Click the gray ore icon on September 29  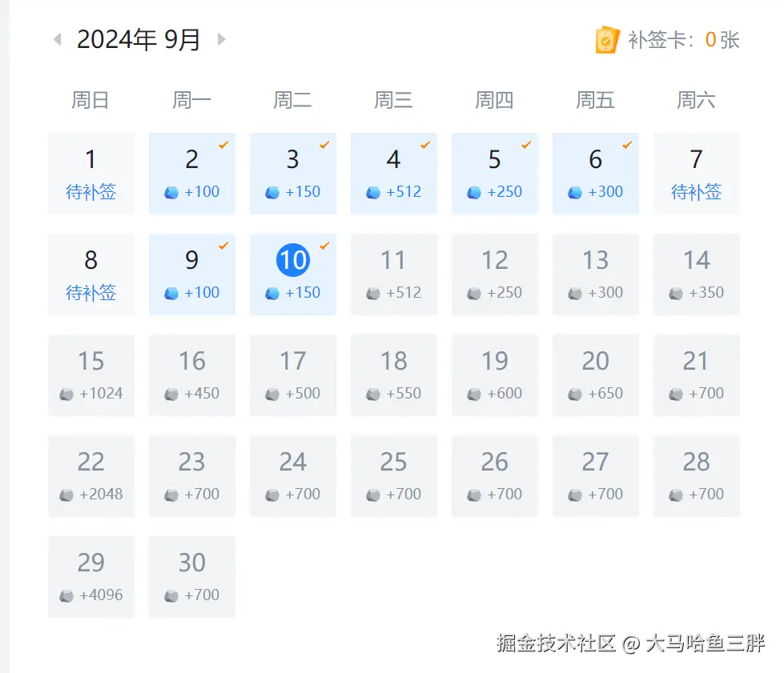point(66,595)
